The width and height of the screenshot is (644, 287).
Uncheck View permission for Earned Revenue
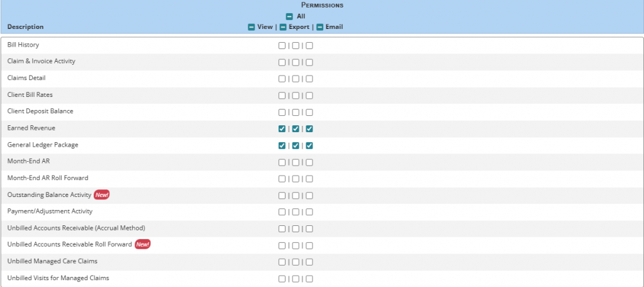[x=282, y=129]
